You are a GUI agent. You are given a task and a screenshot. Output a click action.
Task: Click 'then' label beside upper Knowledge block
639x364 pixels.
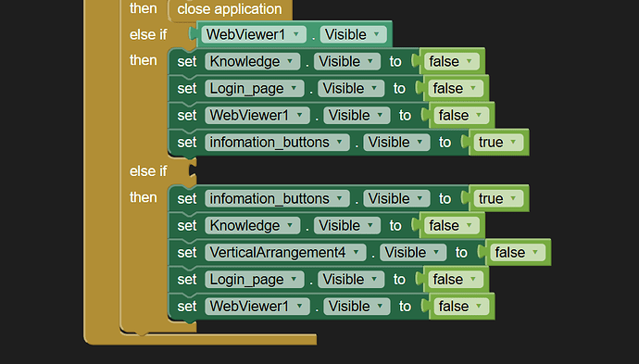tap(143, 60)
